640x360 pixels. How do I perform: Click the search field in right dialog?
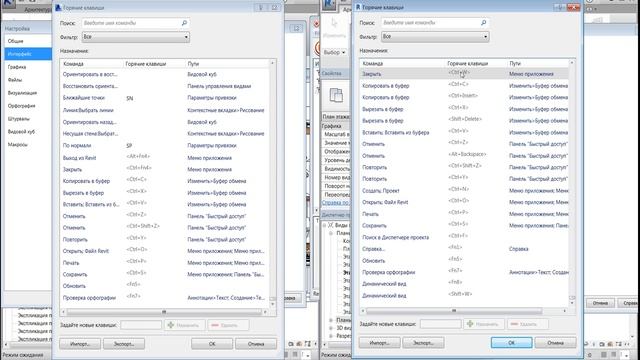(435, 23)
